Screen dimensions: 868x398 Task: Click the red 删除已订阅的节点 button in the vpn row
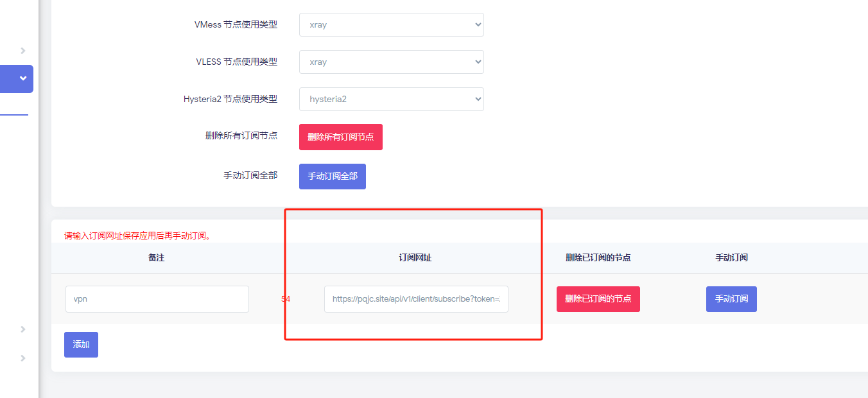(598, 299)
